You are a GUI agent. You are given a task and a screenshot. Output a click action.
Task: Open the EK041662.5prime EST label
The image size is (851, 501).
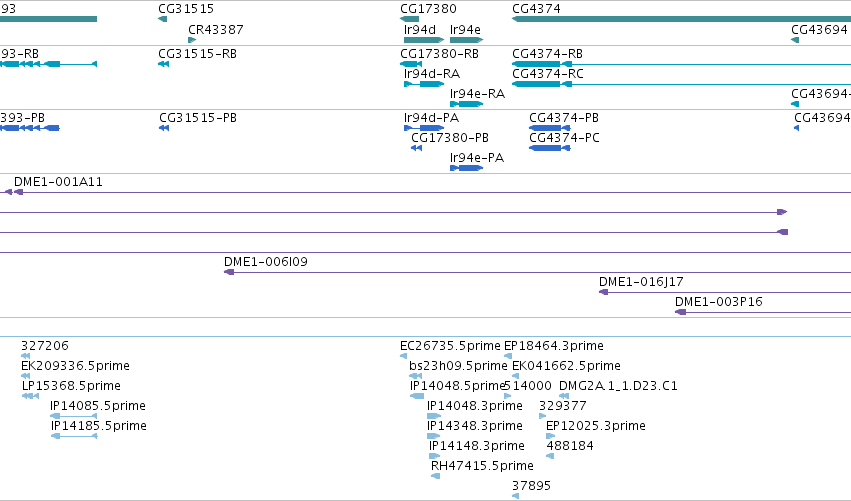tap(566, 366)
